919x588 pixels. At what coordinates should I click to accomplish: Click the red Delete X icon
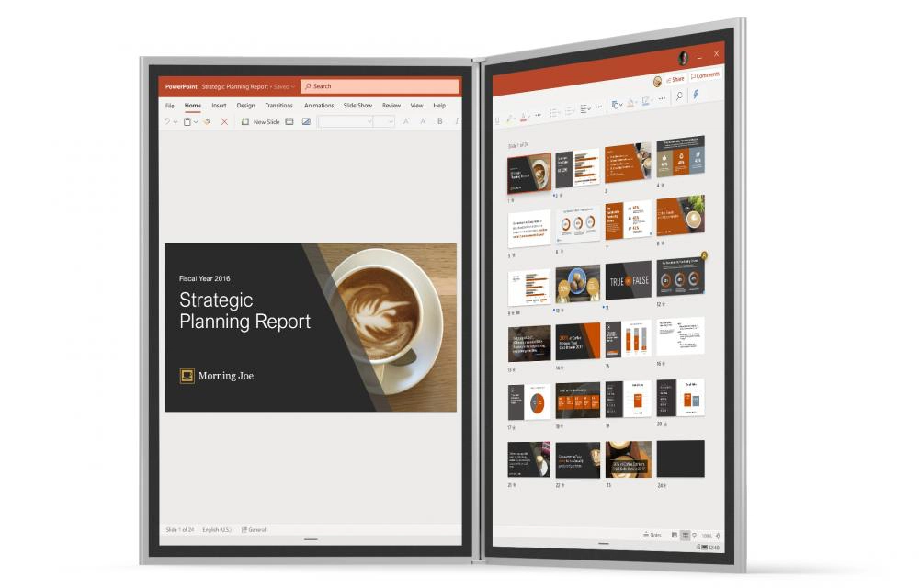point(224,121)
